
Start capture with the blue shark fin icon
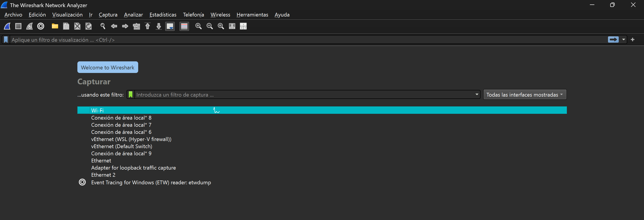(7, 26)
